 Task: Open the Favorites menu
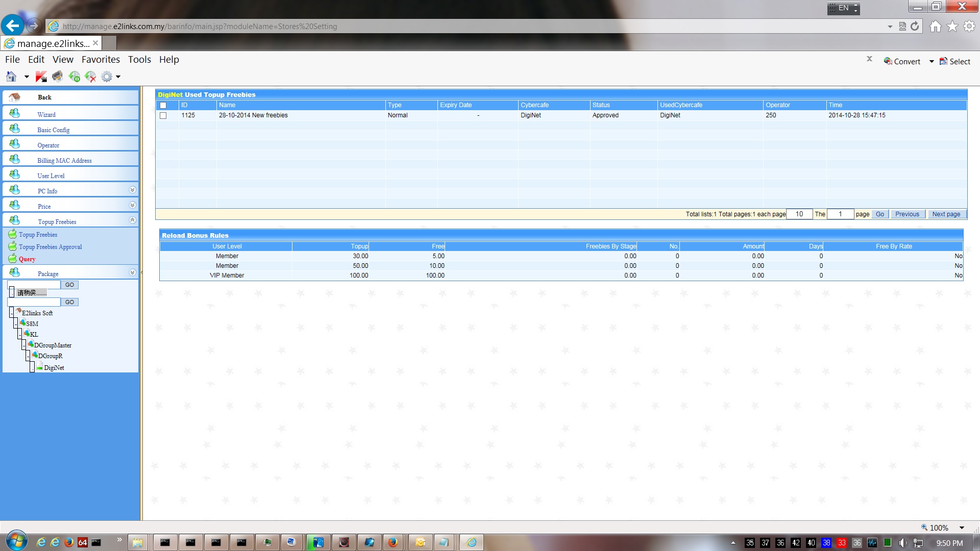point(101,60)
